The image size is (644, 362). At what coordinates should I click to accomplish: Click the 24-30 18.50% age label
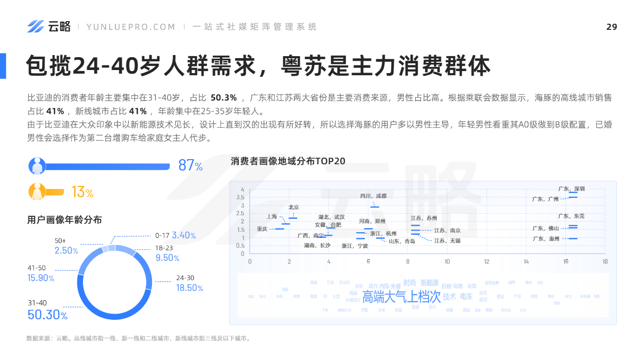190,283
